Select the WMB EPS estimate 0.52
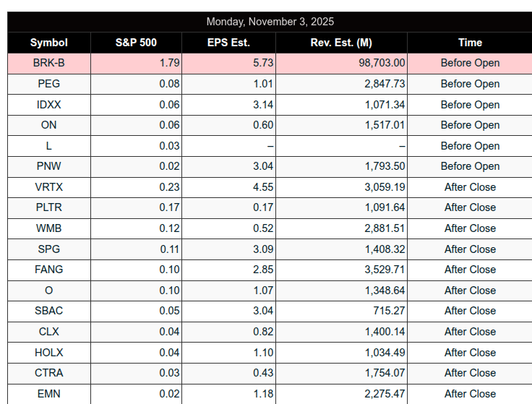Screen dimensions: 532x404 (263, 228)
